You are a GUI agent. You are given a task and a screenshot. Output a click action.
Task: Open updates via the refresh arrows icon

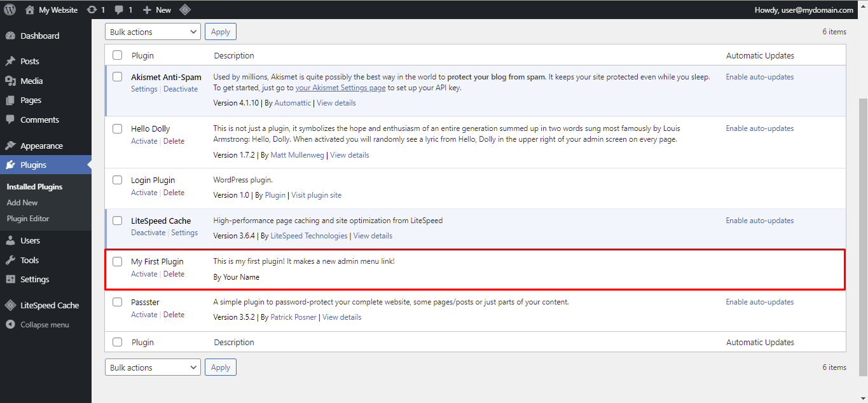coord(93,10)
